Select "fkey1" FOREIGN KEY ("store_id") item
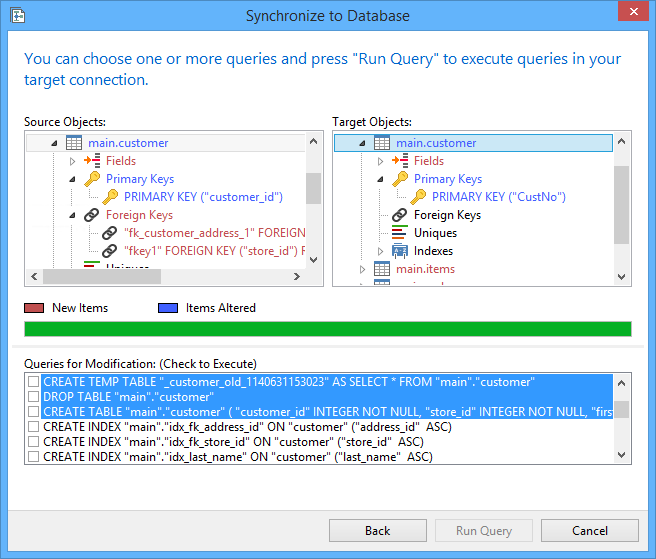 214,251
